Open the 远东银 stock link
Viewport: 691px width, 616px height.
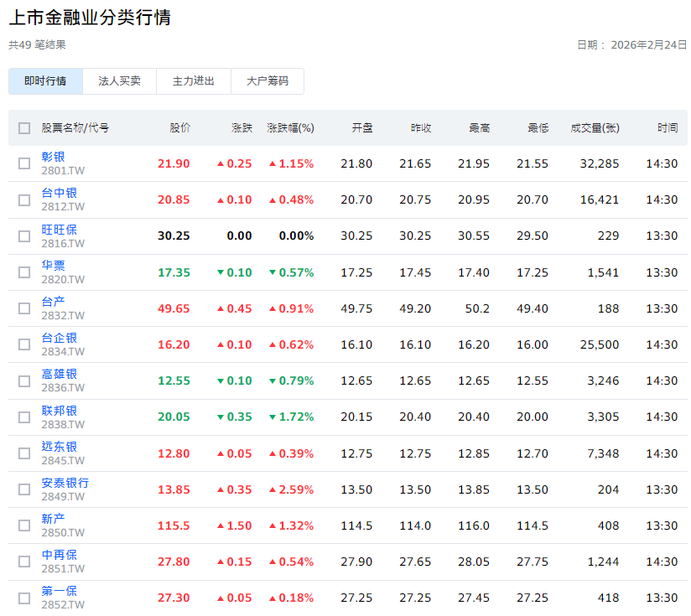click(x=60, y=445)
